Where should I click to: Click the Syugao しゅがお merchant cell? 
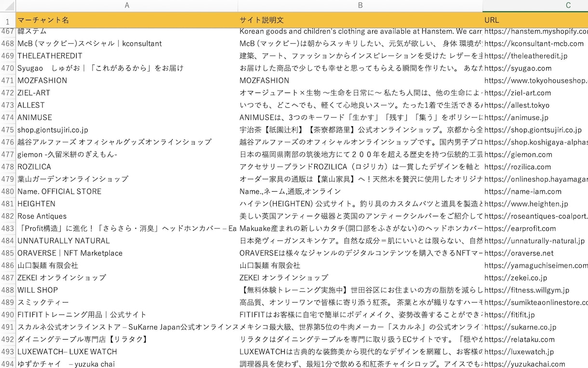tap(127, 68)
